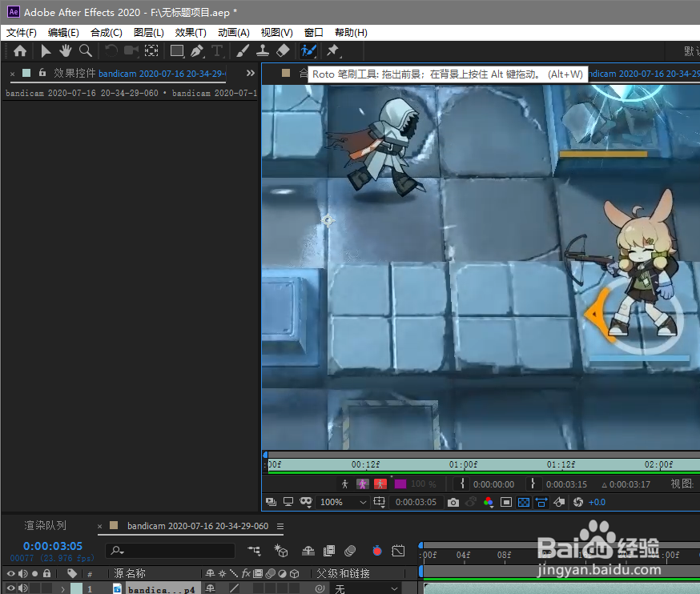
Task: Expand hidden panels double chevron
Action: 251,73
